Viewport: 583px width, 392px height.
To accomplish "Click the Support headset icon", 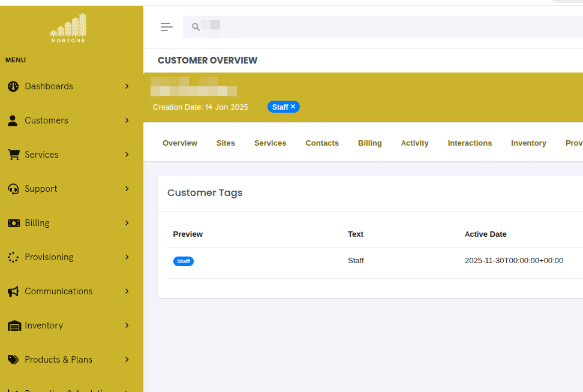I will [13, 189].
